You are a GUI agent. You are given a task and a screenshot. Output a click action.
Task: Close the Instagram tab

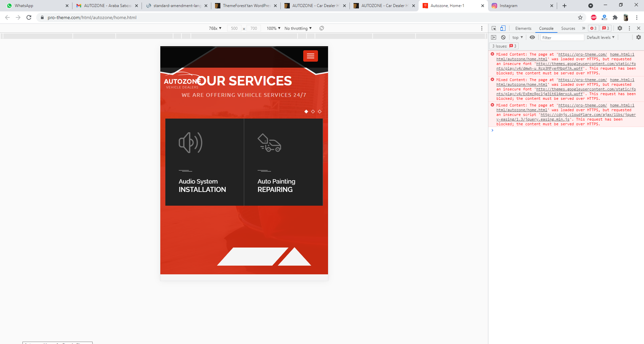coord(552,6)
